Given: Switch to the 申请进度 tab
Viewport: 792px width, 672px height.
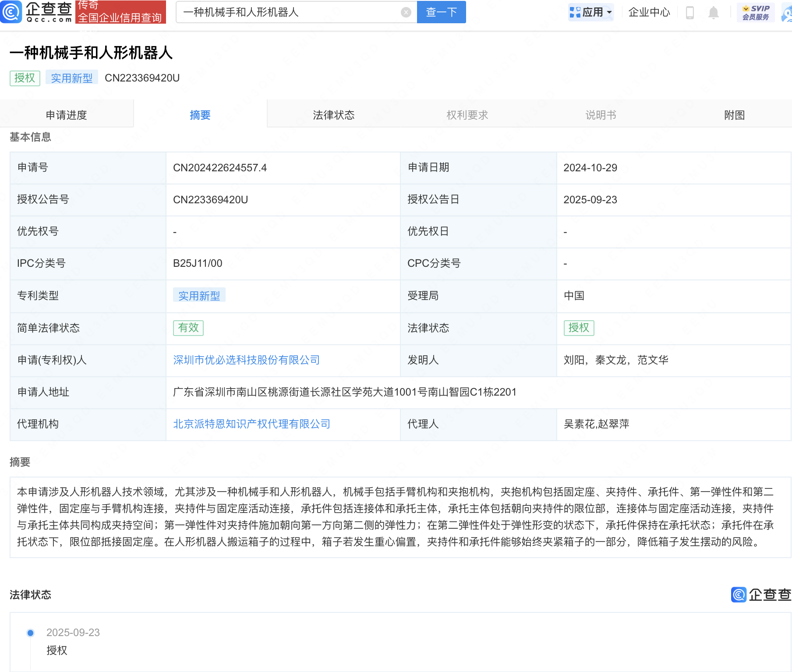Looking at the screenshot, I should point(67,115).
